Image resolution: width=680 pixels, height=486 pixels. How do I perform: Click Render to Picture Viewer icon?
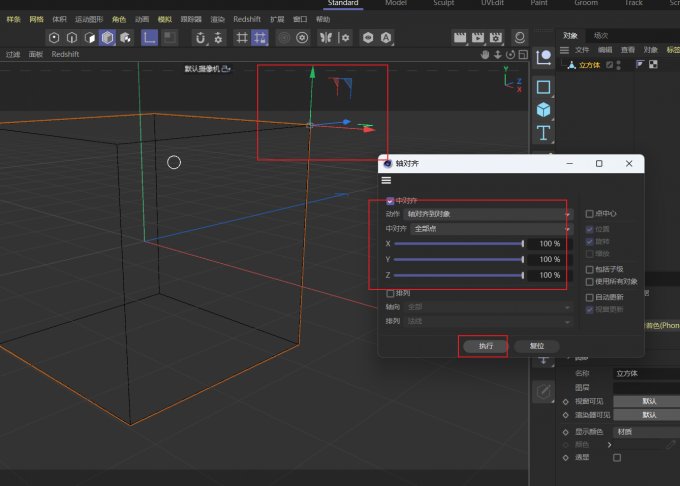tap(477, 38)
